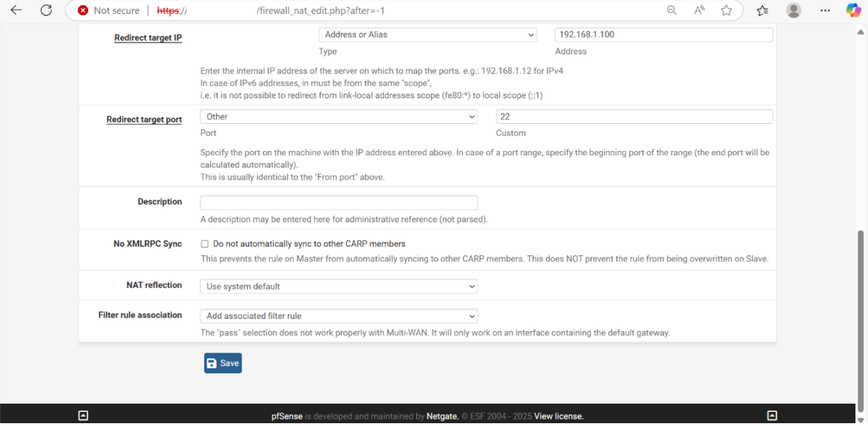Reload the page with the refresh icon
Viewport: 868px width, 426px height.
[46, 10]
